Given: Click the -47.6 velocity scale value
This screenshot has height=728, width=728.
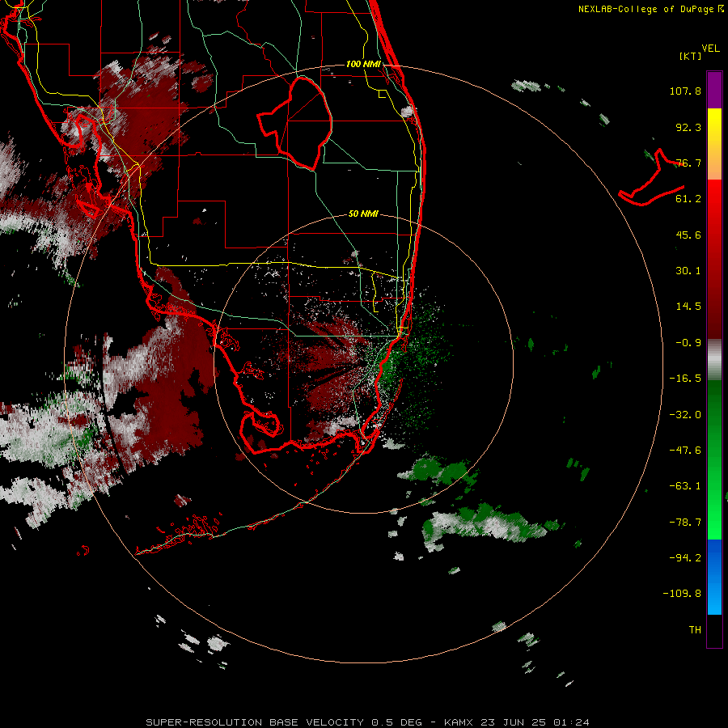Looking at the screenshot, I should pyautogui.click(x=685, y=451).
